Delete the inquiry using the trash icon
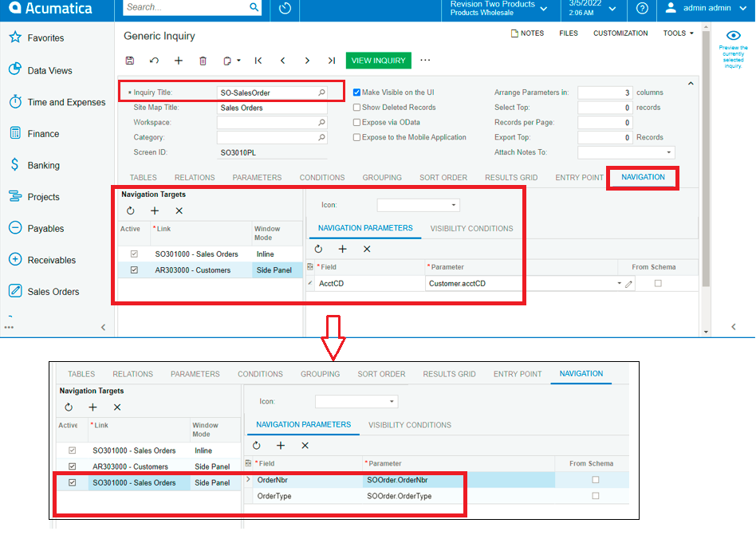Viewport: 756px width, 535px height. 203,61
